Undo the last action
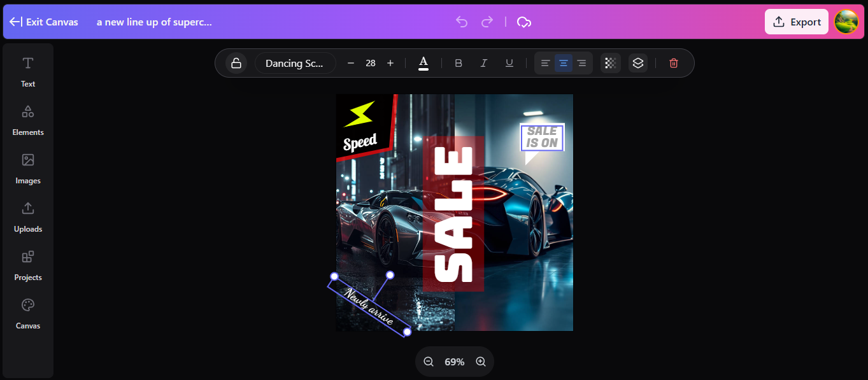Screen dimensions: 868x380 462,22
